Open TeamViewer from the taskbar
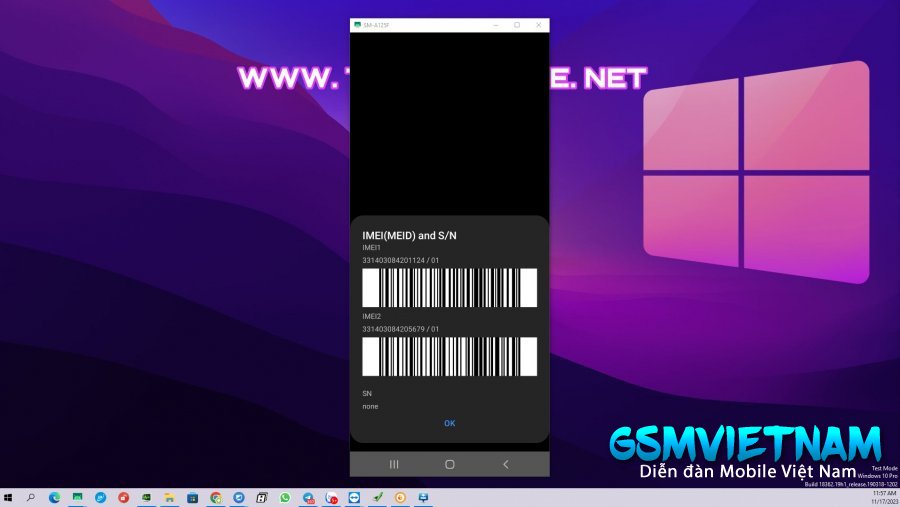Image resolution: width=900 pixels, height=507 pixels. [x=354, y=498]
